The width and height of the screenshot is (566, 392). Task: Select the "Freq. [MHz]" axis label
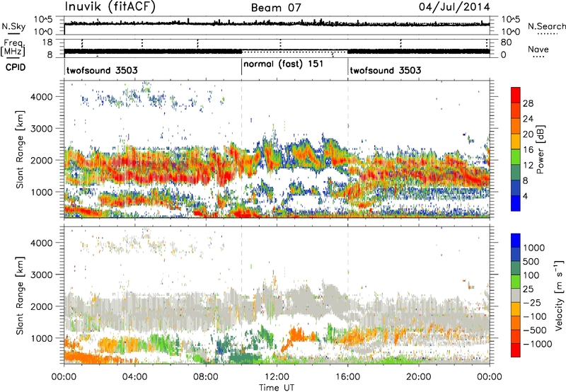[x=13, y=47]
